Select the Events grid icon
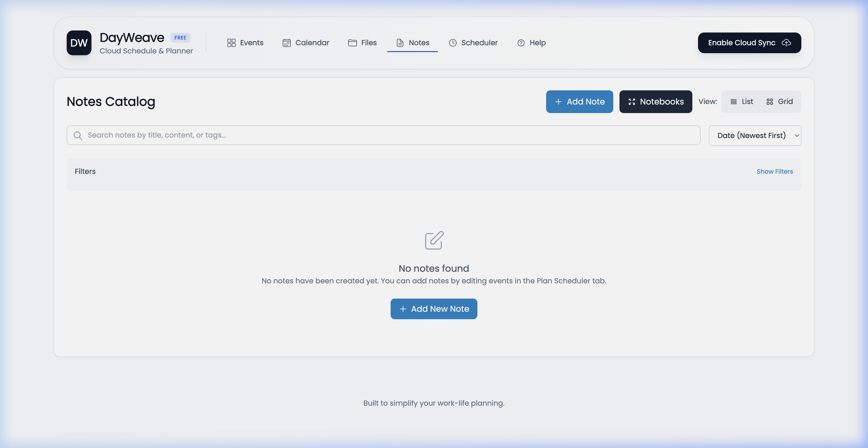Screen dimensions: 868x448 [x=231, y=43]
